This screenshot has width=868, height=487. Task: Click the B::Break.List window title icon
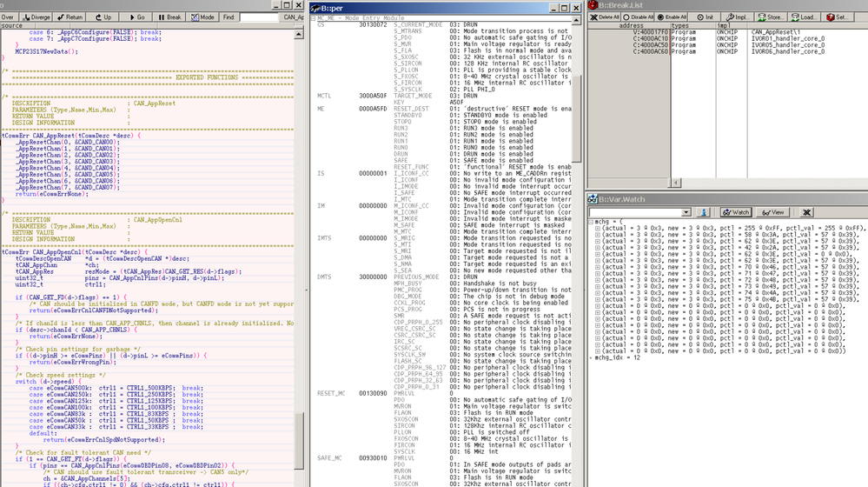coord(593,5)
